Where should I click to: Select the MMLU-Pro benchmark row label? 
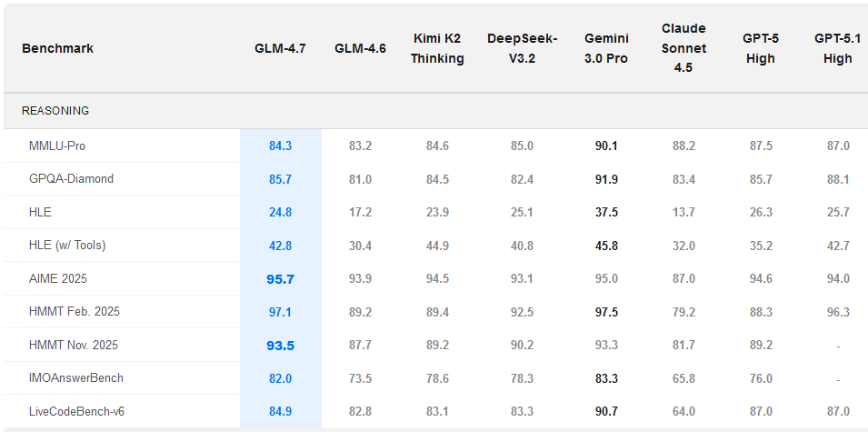pyautogui.click(x=57, y=146)
